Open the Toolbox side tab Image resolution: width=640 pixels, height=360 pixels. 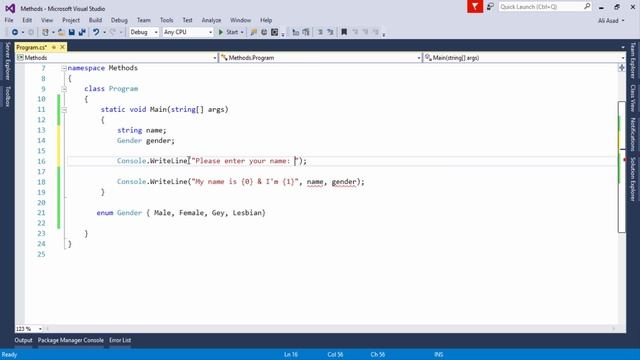click(7, 96)
